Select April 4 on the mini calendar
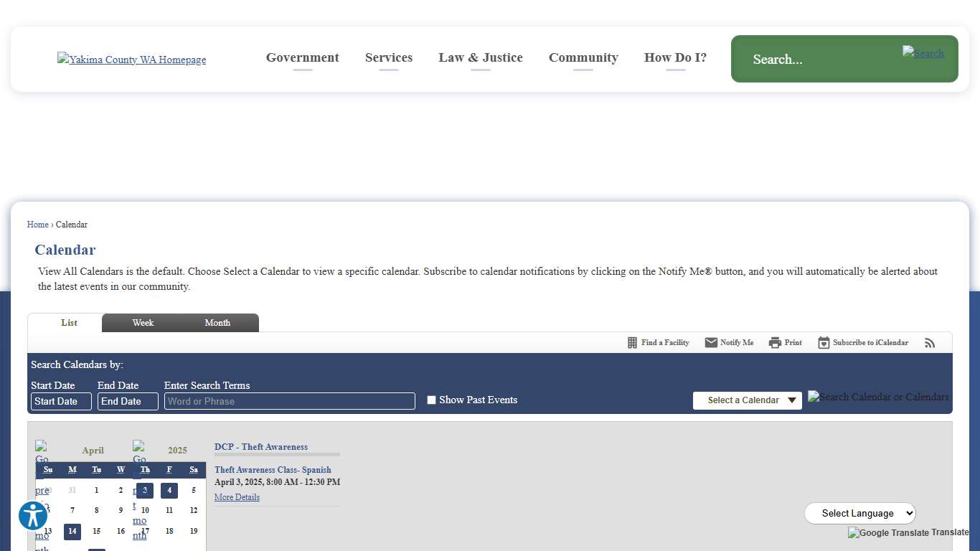The image size is (980, 551). pos(169,490)
